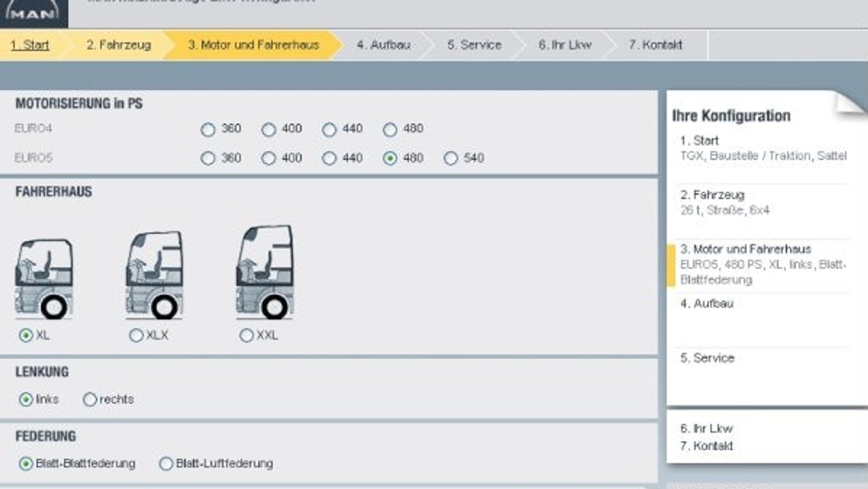868x489 pixels.
Task: Select the XLX cab illustration
Action: click(154, 274)
